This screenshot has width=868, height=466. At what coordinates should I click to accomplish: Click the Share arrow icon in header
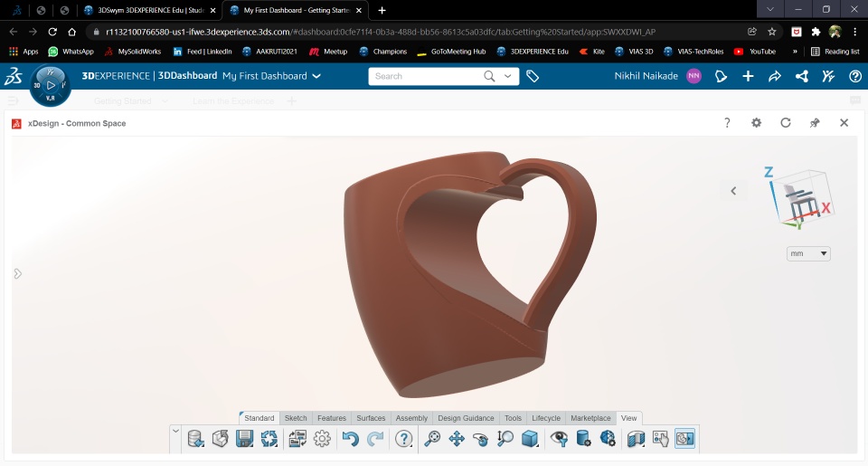[775, 76]
